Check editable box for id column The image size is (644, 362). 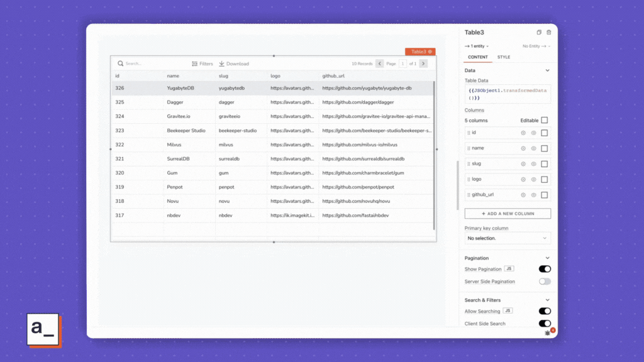coord(544,133)
